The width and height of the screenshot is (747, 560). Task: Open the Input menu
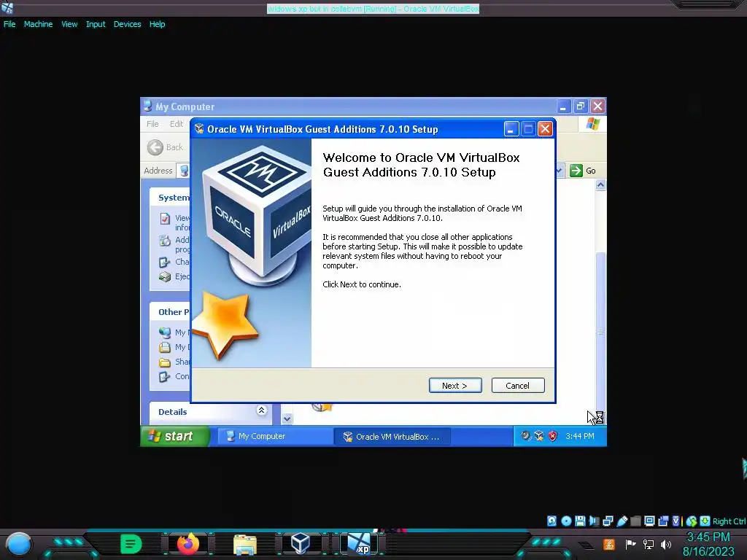coord(96,24)
